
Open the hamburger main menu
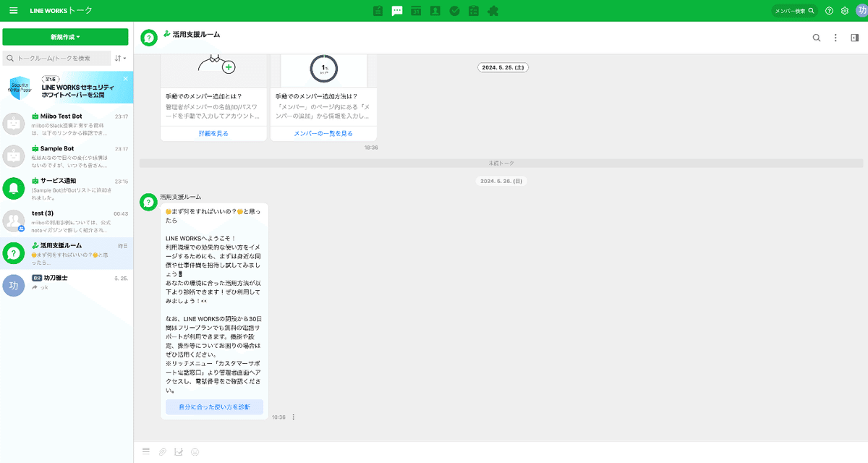click(13, 11)
